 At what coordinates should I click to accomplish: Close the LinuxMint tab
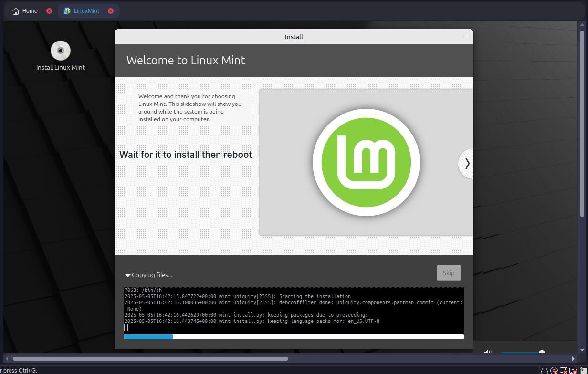111,11
